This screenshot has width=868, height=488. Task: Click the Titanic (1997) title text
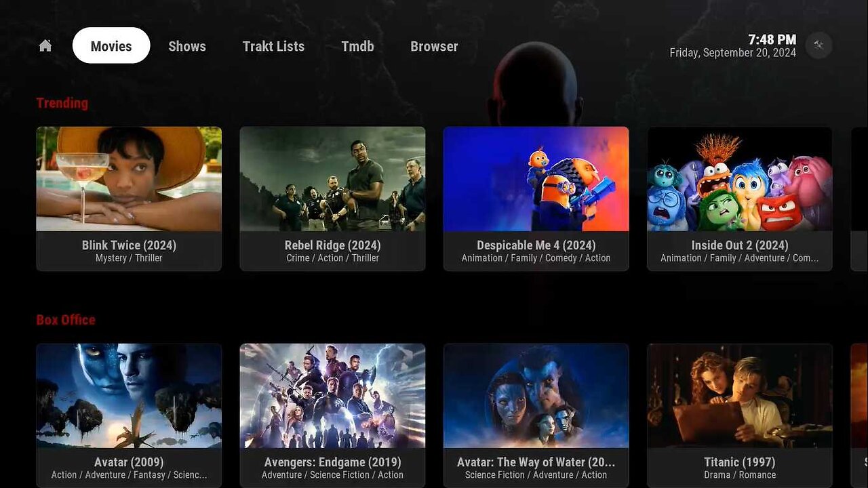tap(739, 462)
